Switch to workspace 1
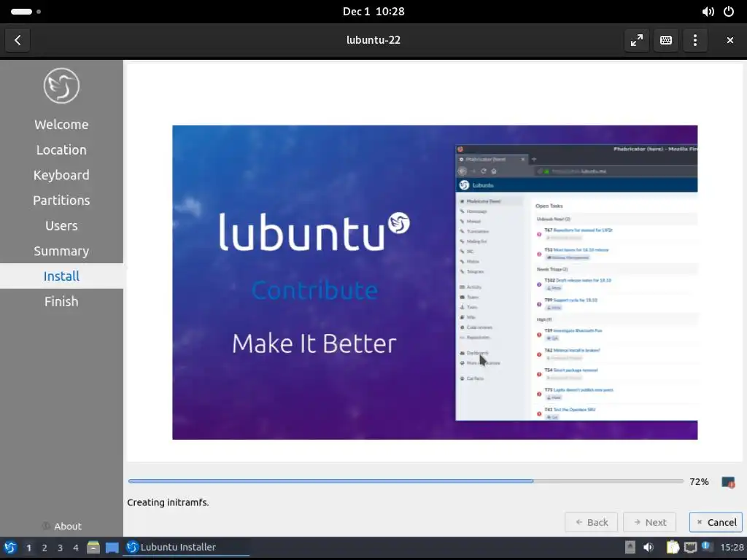Screen dimensions: 747x560 point(28,548)
